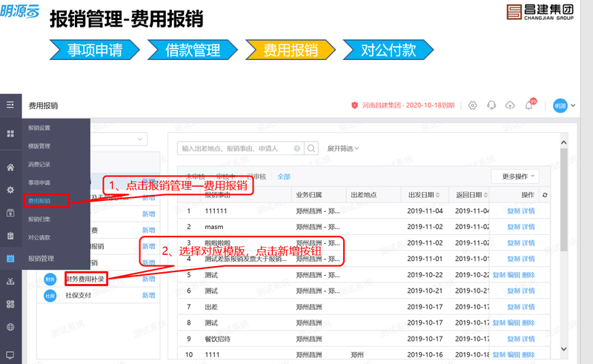Image resolution: width=593 pixels, height=364 pixels.
Task: Click 复制 in row 7 出差
Action: pyautogui.click(x=514, y=307)
